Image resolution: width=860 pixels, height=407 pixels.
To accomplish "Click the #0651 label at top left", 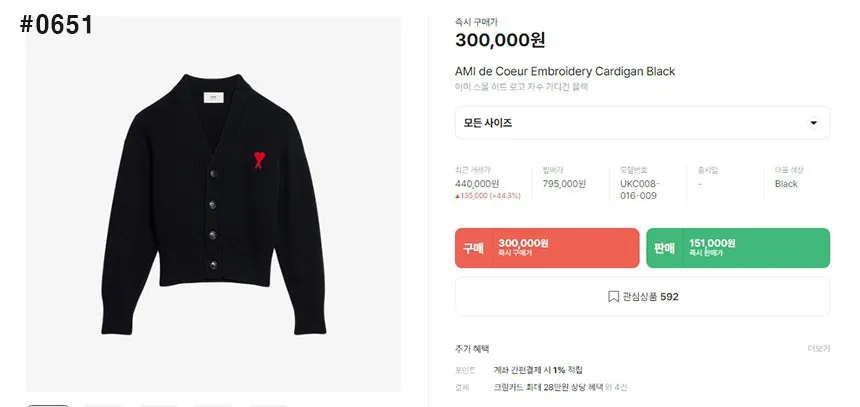I will 56,25.
